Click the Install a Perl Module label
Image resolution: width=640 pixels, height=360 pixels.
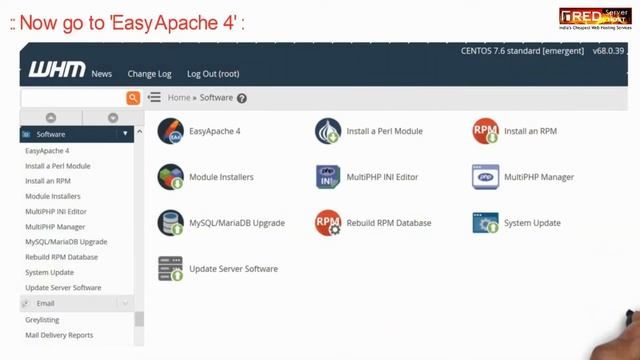[x=384, y=131]
